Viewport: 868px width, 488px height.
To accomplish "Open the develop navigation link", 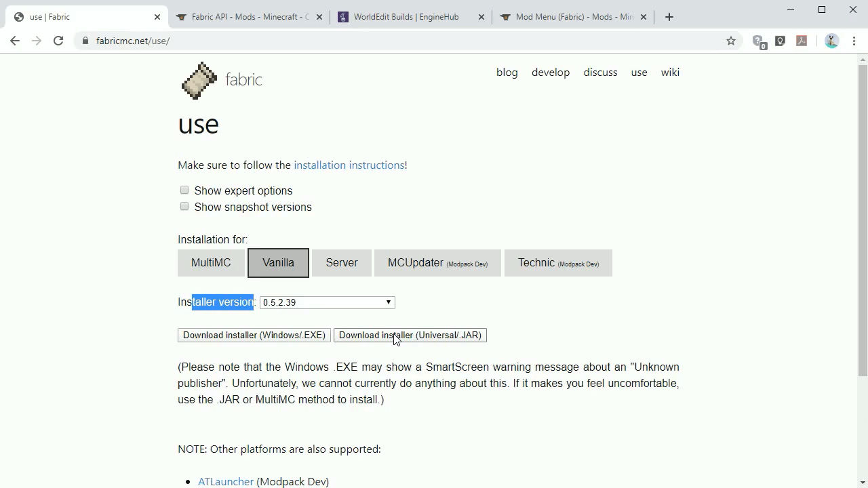I will pyautogui.click(x=551, y=73).
